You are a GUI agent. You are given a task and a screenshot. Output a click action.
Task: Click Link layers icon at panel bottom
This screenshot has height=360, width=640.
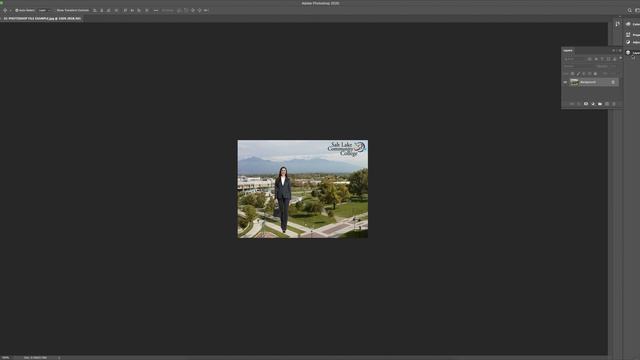click(572, 104)
